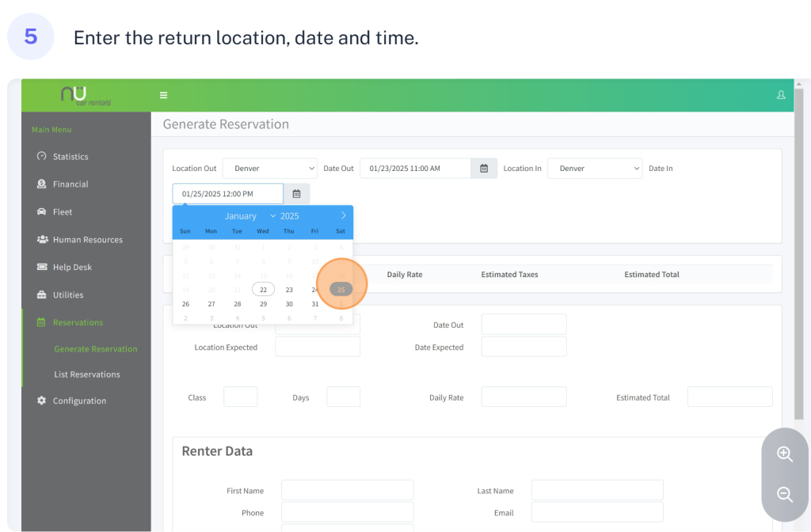
Task: Go to next month in calendar
Action: [x=343, y=215]
